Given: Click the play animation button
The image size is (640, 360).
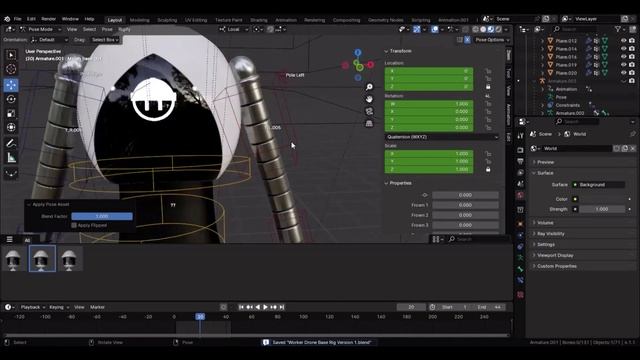Looking at the screenshot, I should point(265,307).
